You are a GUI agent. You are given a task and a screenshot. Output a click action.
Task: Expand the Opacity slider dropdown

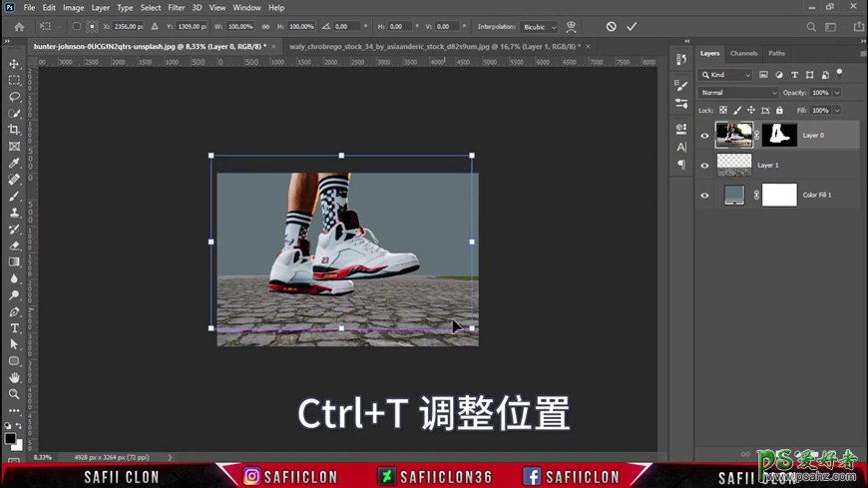coord(837,93)
